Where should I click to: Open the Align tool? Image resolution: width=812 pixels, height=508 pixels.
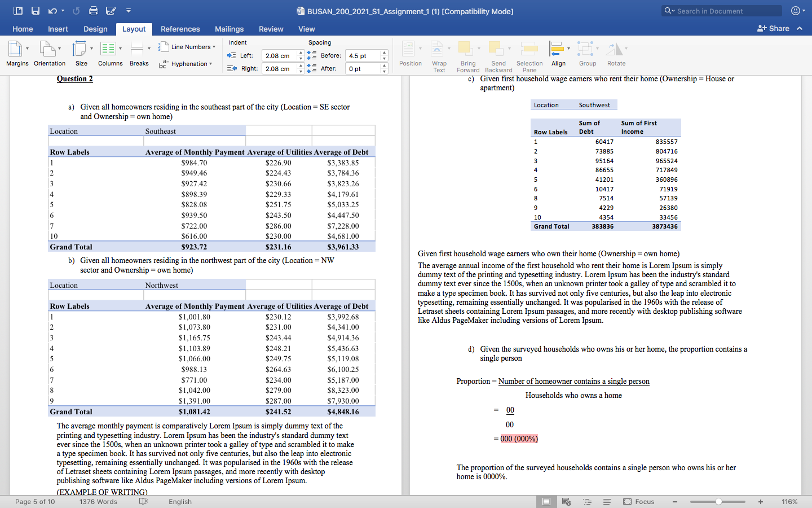coord(559,54)
